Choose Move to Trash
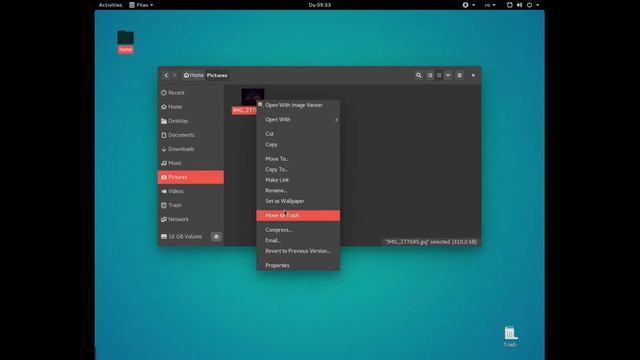Viewport: 640px width, 360px height. 298,216
